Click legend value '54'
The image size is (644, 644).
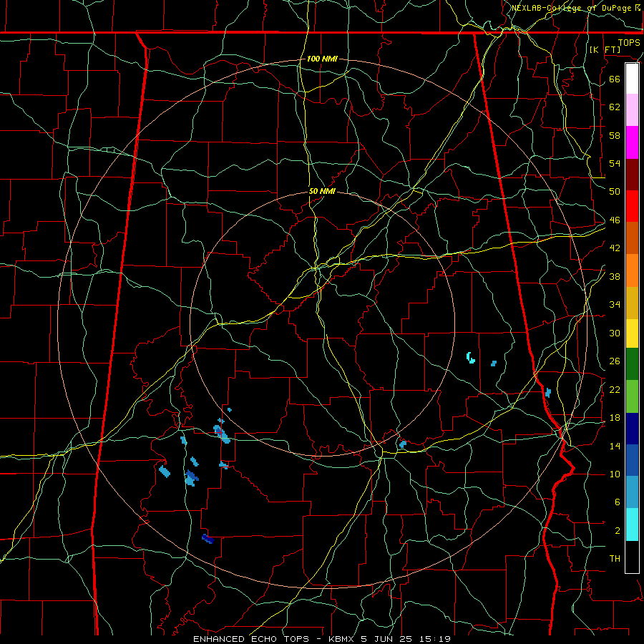[x=615, y=163]
